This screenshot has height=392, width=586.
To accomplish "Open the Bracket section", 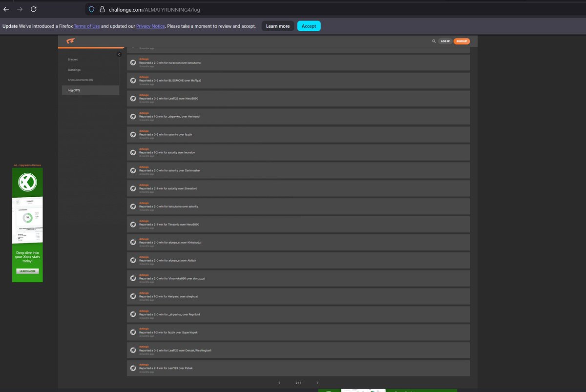I will (x=72, y=59).
